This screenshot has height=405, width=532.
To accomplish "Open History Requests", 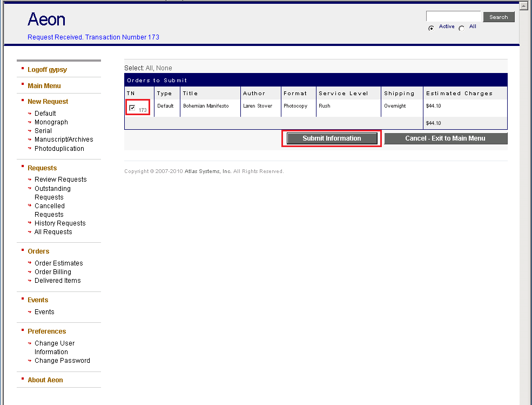I will point(59,223).
